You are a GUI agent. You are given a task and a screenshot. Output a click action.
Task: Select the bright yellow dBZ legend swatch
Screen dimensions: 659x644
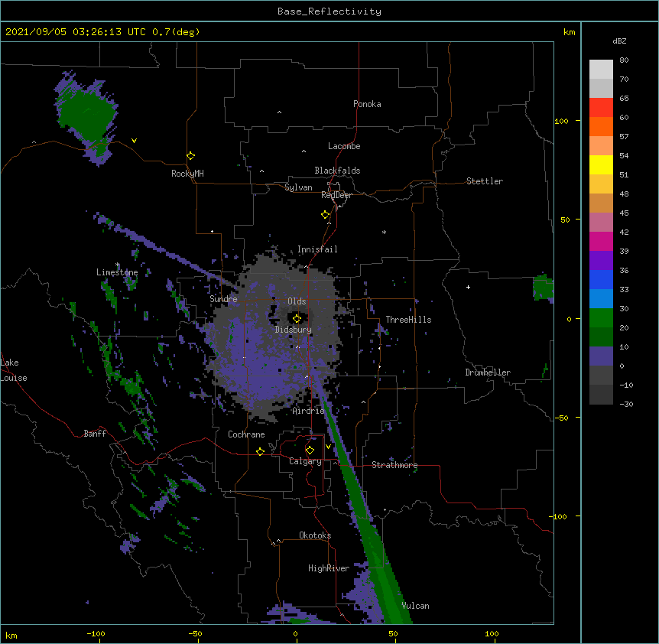point(601,164)
